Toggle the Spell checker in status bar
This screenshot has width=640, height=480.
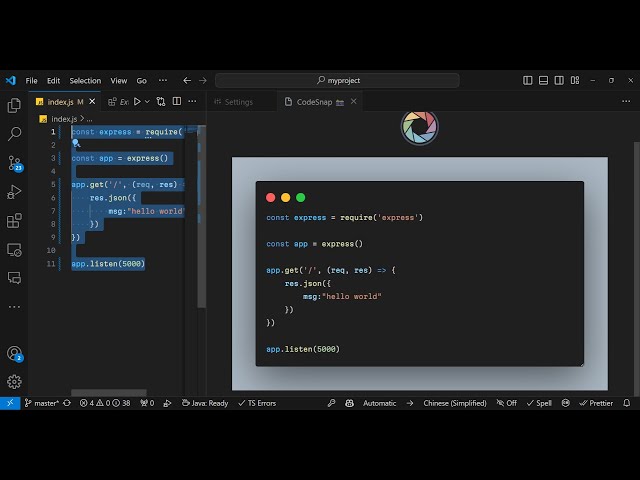[x=540, y=403]
